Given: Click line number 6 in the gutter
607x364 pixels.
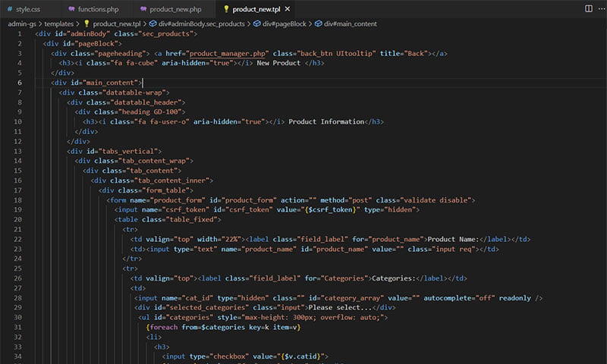Looking at the screenshot, I should 20,83.
